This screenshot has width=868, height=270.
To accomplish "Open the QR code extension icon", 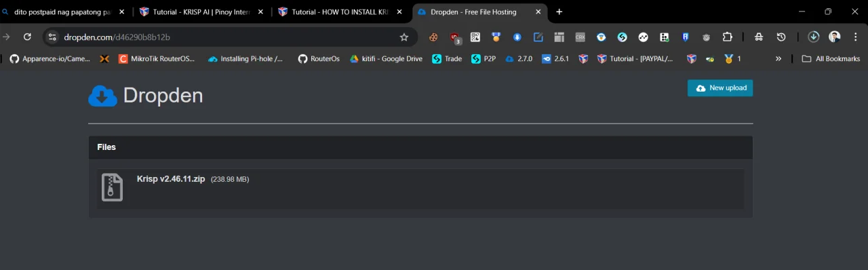I will pyautogui.click(x=475, y=37).
